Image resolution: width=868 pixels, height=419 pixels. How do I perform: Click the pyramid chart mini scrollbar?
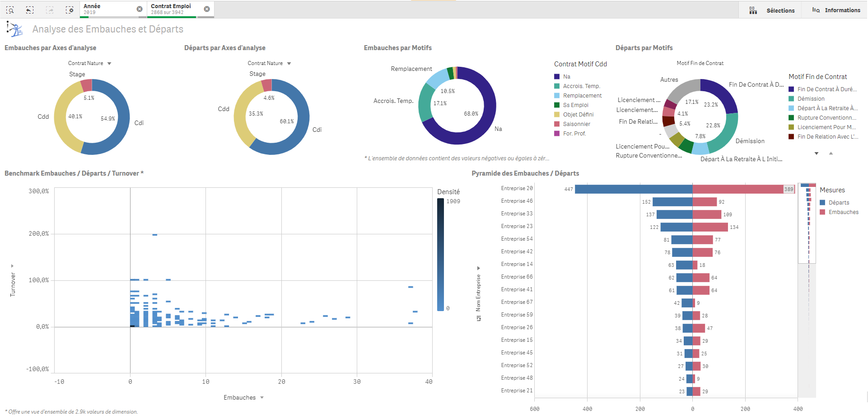tap(807, 223)
